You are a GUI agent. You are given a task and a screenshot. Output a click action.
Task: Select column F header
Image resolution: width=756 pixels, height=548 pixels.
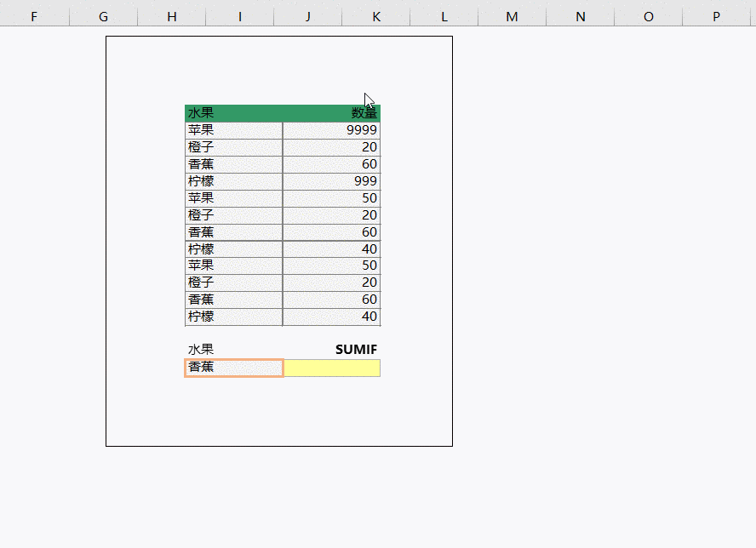(34, 16)
